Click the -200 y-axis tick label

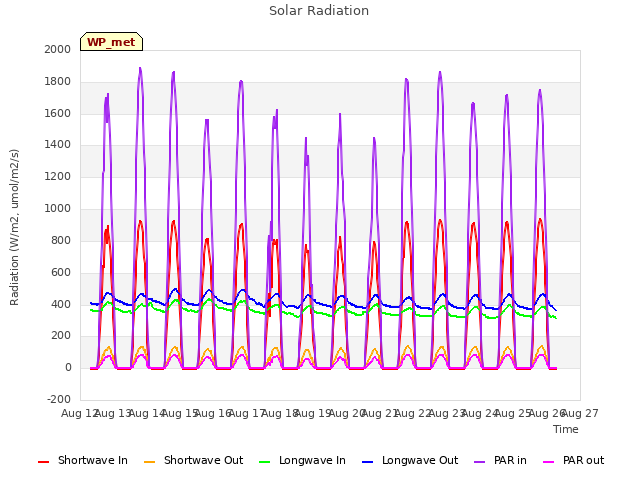(x=59, y=399)
